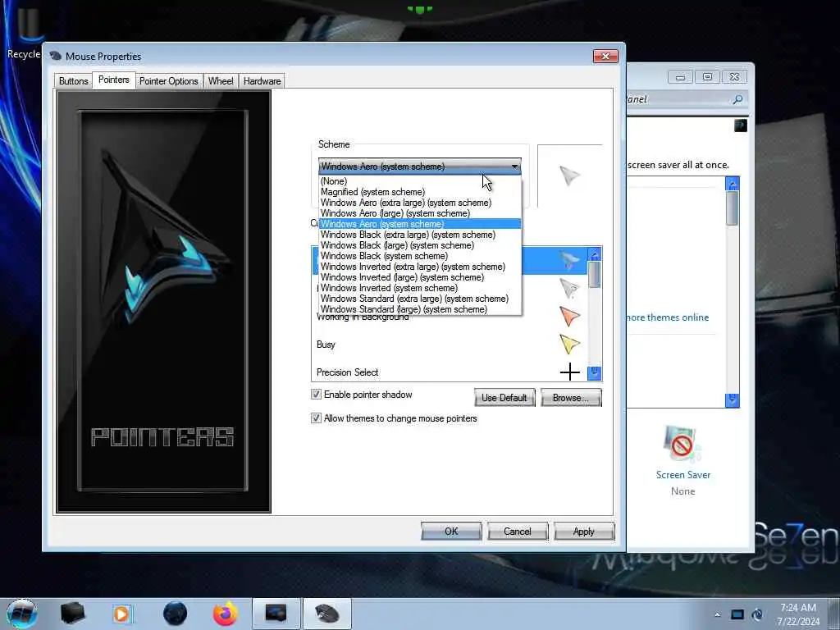
Task: Select the Busy pointer row
Action: 450,345
